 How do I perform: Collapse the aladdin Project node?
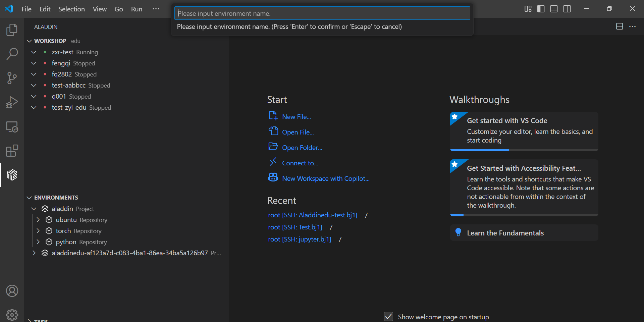(34, 209)
